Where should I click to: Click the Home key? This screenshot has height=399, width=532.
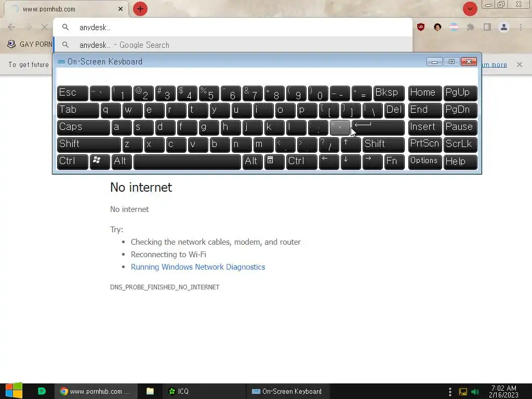[x=425, y=94]
